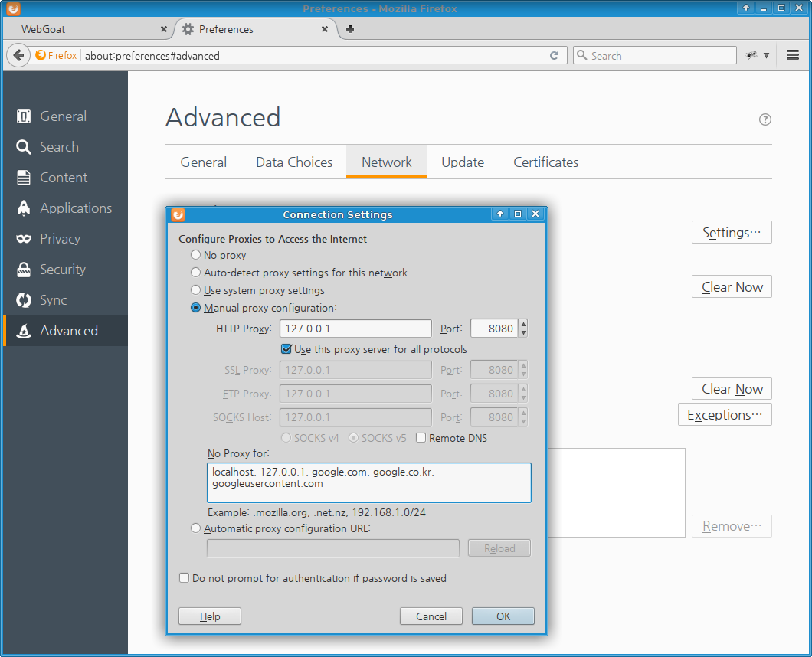Click the reload page icon
Image resolution: width=812 pixels, height=657 pixels.
tap(554, 55)
